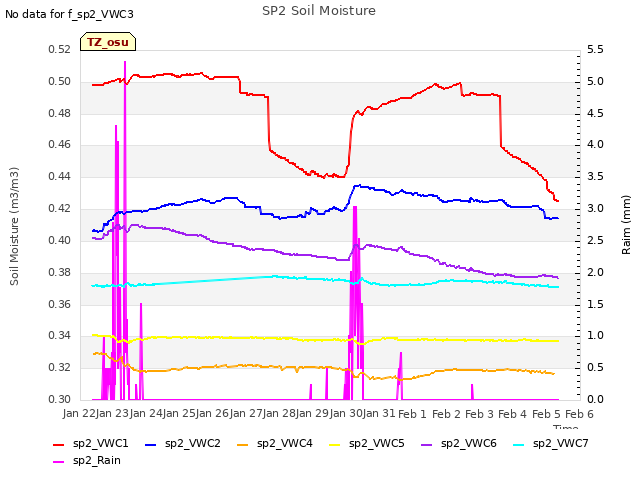
Task: Click the 'No data for f_sp2_VWC3' message
Action: click(x=69, y=14)
